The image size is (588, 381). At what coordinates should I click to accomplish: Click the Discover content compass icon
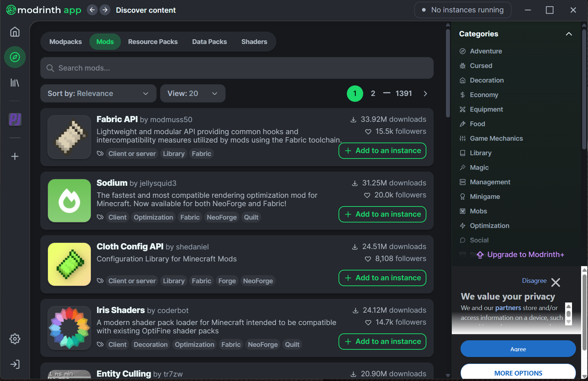[15, 57]
